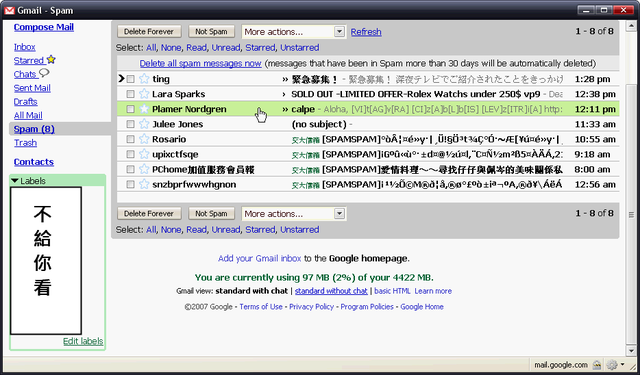
Task: Star the Plamer Nordgren message
Action: [144, 109]
